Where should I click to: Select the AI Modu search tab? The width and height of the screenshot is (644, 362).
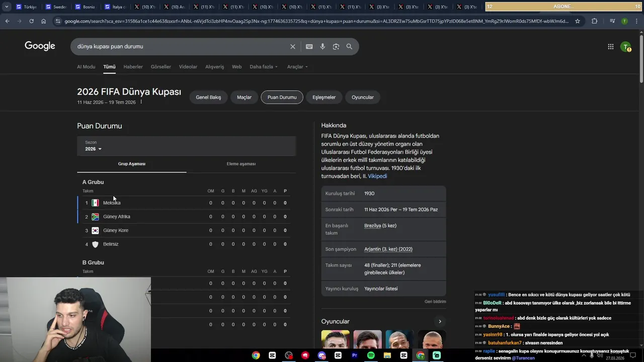[x=86, y=67]
